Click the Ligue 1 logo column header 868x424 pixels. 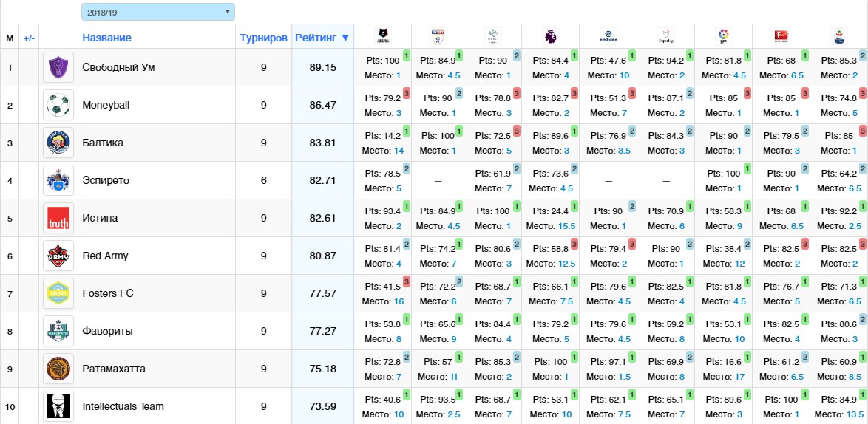(x=492, y=34)
